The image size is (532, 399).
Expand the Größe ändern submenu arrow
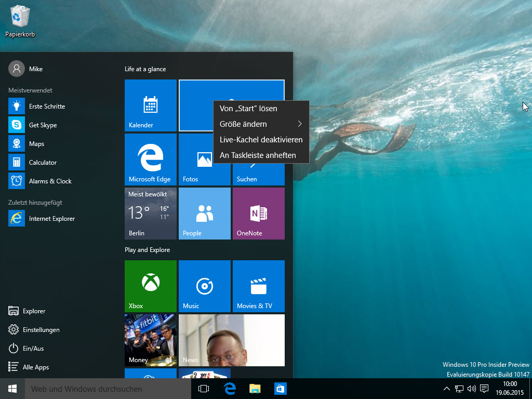300,124
